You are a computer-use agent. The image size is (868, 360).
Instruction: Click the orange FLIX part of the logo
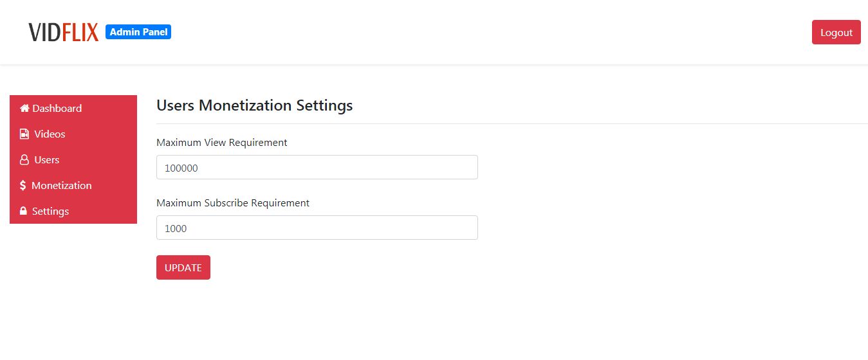click(x=80, y=32)
